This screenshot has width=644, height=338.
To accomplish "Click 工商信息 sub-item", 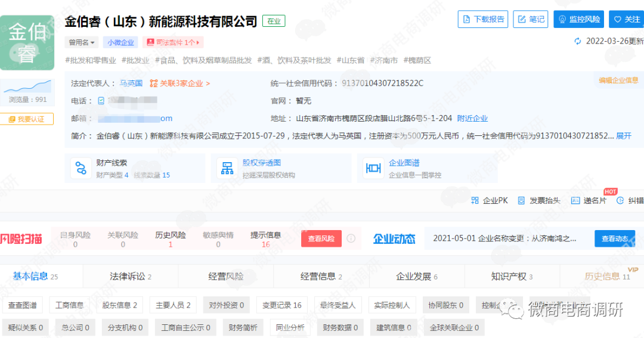I will pos(69,305).
